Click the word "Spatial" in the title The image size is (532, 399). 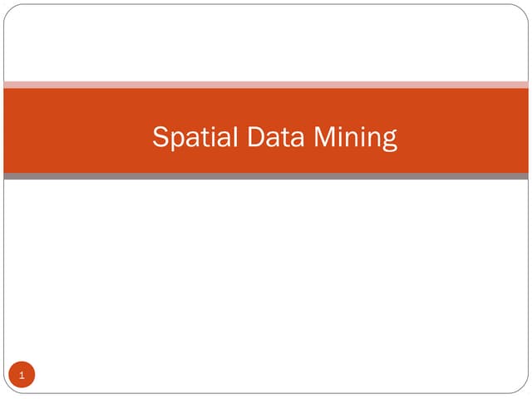190,136
